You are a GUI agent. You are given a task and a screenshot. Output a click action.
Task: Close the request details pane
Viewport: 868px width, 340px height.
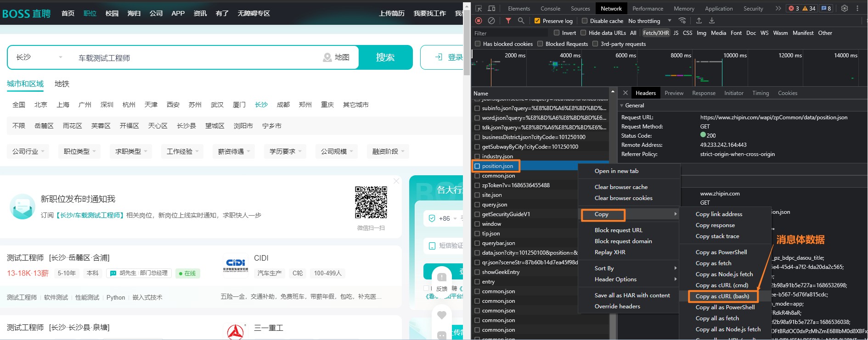625,93
